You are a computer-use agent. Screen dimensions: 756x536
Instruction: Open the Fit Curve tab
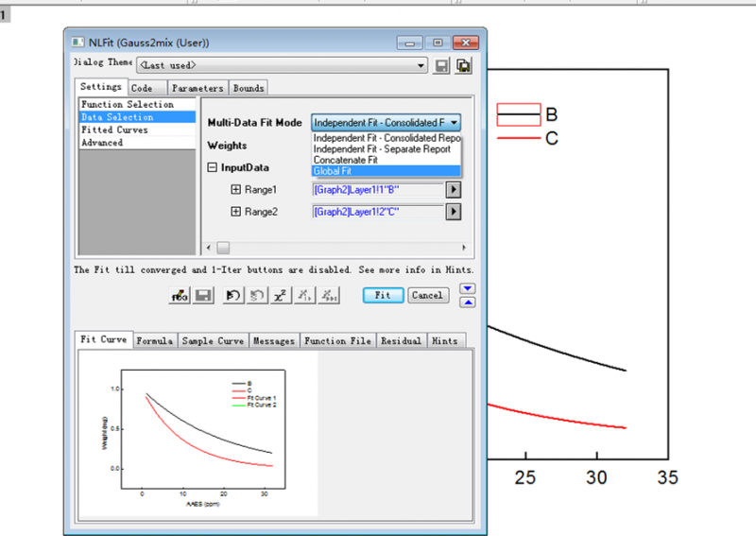104,339
